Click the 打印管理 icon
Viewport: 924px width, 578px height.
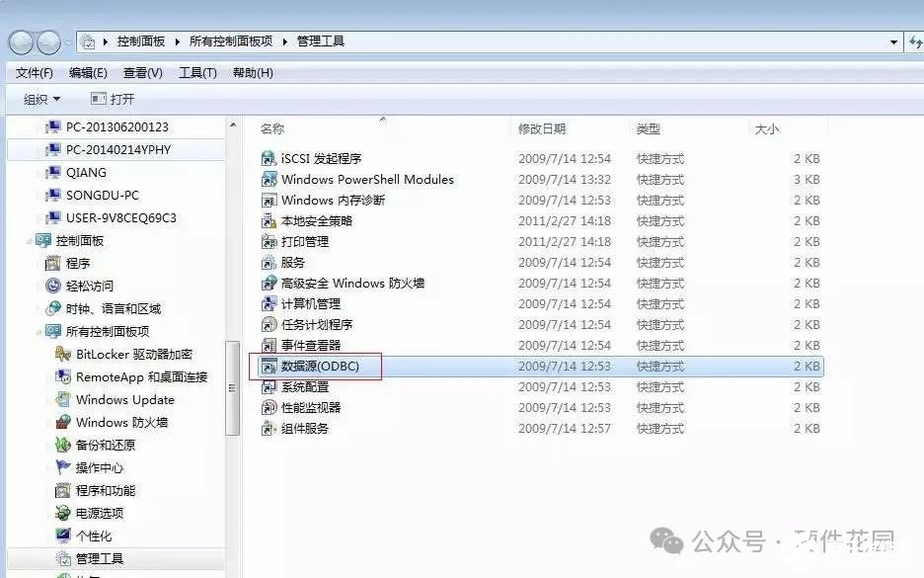point(269,242)
